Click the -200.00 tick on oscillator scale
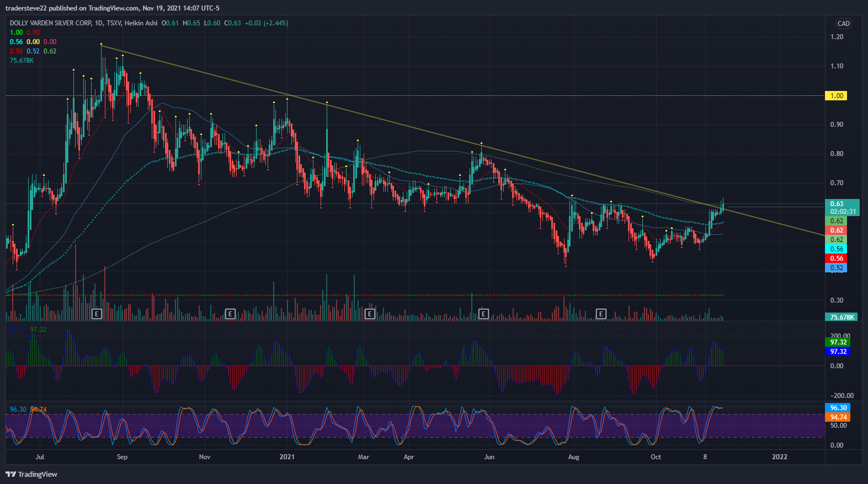The width and height of the screenshot is (868, 484). point(842,396)
